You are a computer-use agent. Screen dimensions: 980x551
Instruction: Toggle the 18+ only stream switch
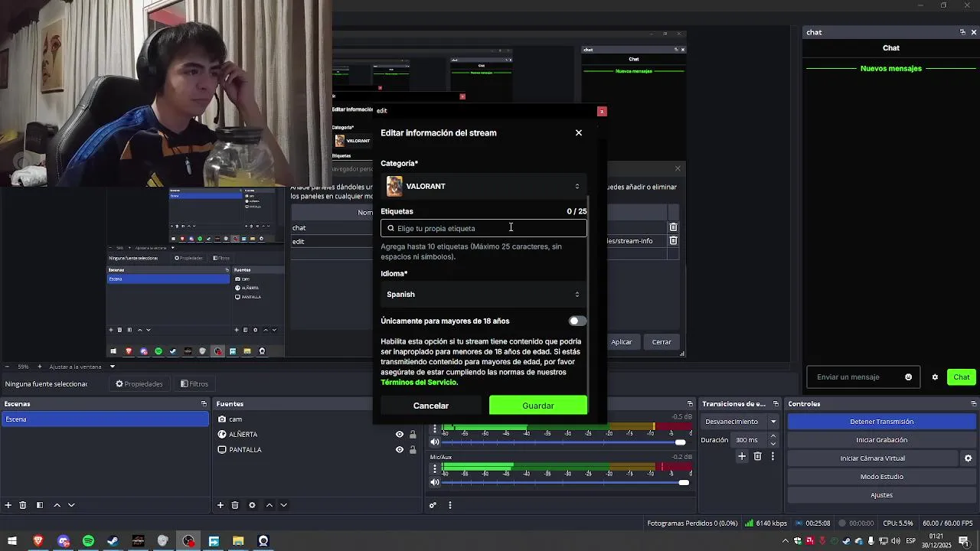pos(577,321)
